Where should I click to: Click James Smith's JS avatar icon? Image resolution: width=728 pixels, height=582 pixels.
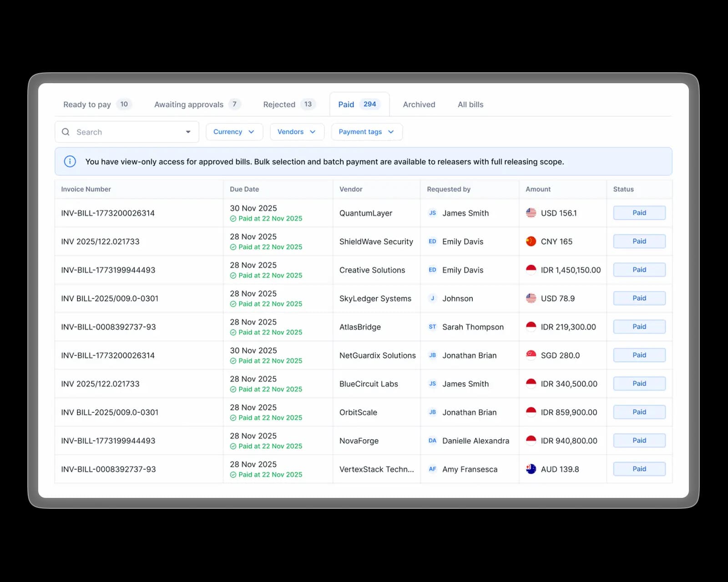coord(432,213)
